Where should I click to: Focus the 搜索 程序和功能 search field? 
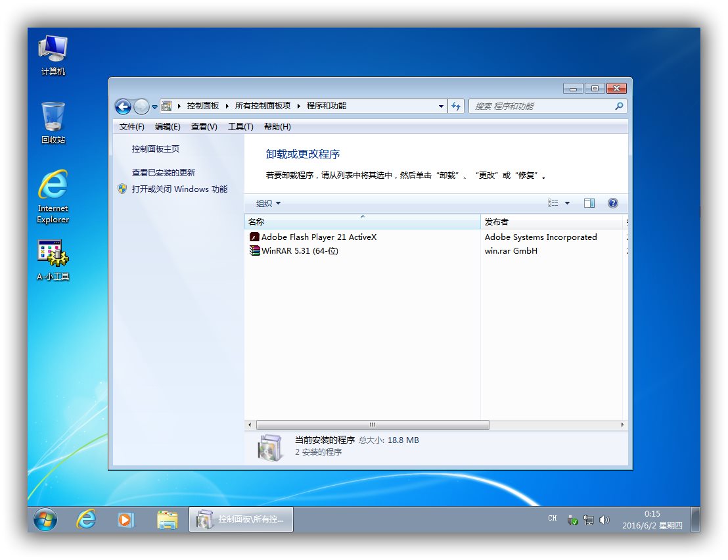point(548,106)
